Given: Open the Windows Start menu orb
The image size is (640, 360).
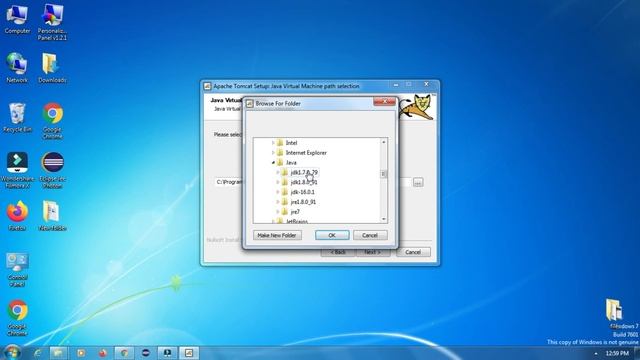Looking at the screenshot, I should [12, 352].
